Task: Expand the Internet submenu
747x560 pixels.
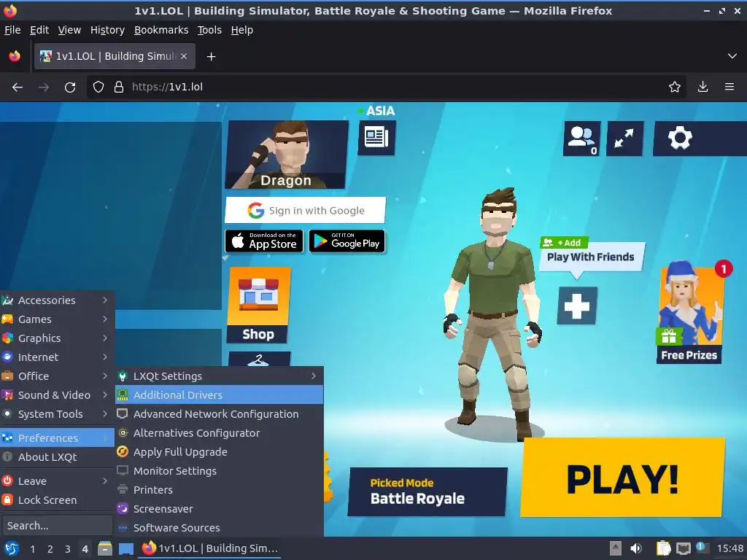Action: tap(57, 357)
